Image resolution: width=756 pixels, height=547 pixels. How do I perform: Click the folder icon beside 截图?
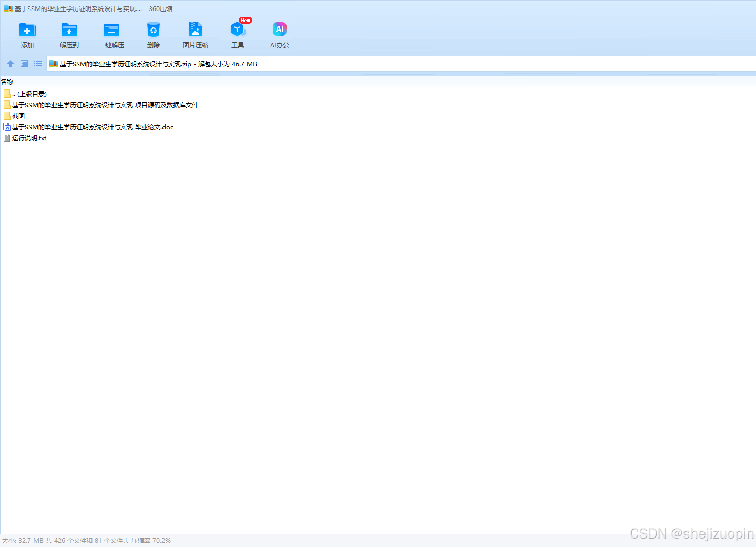click(7, 116)
